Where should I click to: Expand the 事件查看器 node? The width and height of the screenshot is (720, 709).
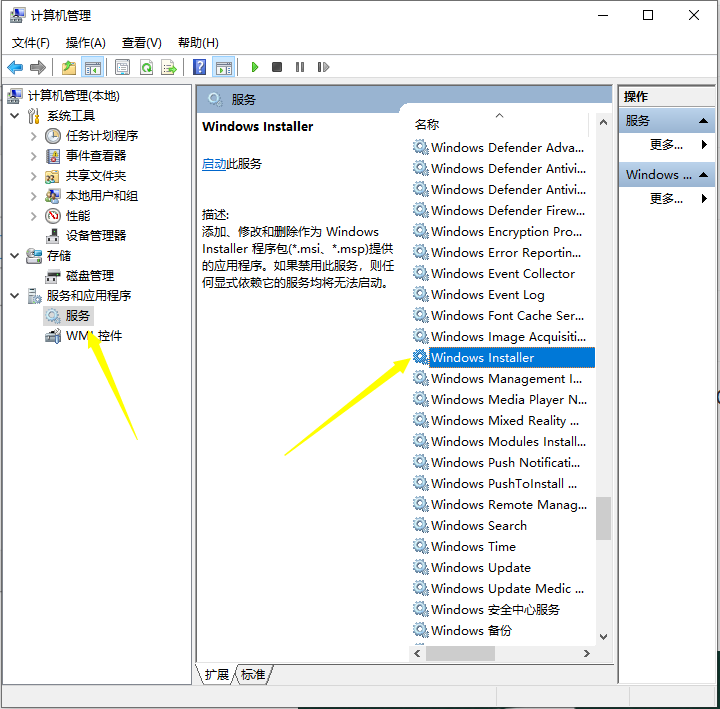(34, 156)
